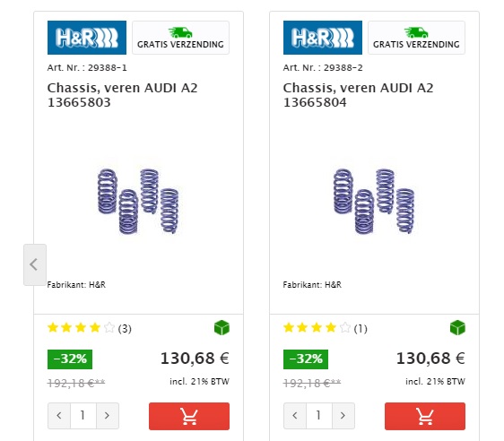Decrease quantity for AUDI A2 13665804
Image resolution: width=504 pixels, height=441 pixels.
[x=295, y=416]
